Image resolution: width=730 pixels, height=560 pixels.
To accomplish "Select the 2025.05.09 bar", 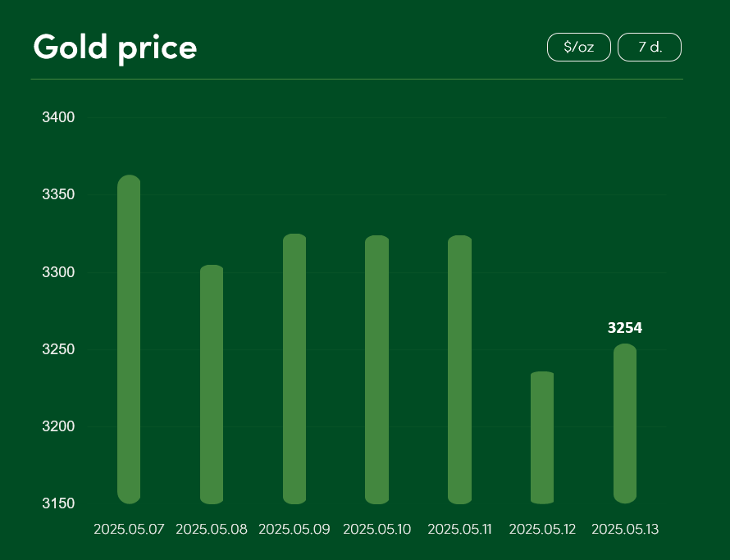I will click(x=294, y=369).
